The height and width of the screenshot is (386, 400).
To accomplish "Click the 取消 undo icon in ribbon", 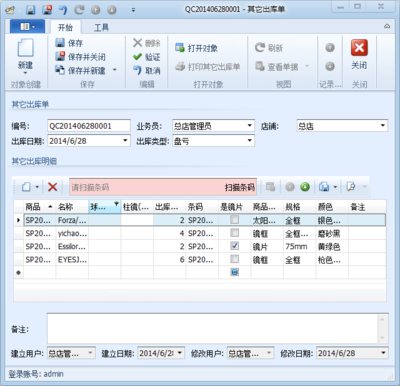I will pyautogui.click(x=137, y=70).
